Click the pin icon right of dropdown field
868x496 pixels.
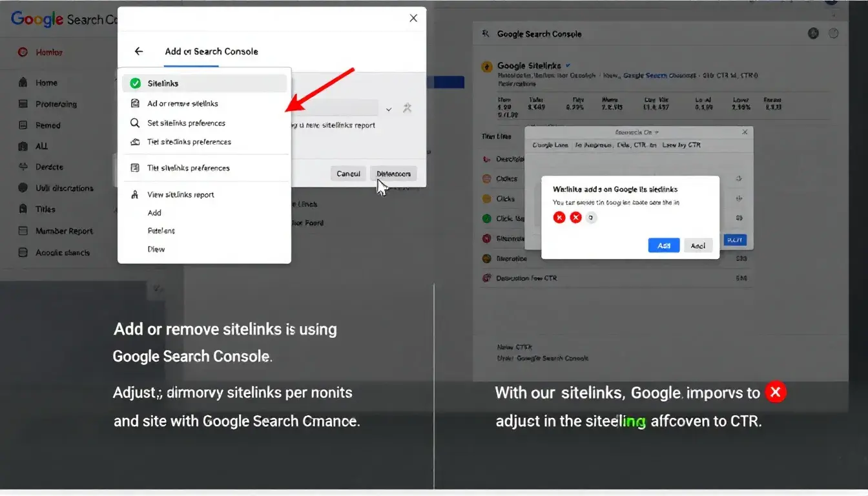(407, 108)
